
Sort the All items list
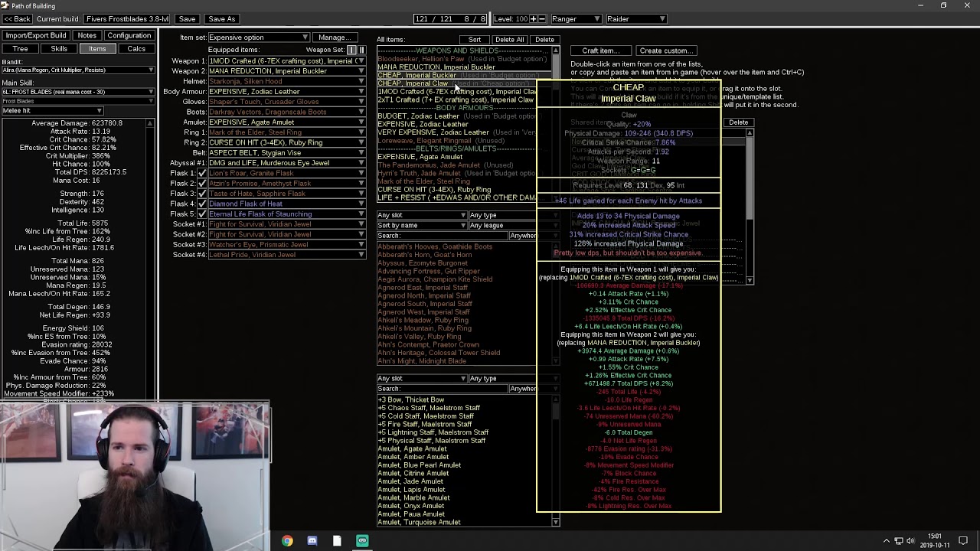(475, 40)
